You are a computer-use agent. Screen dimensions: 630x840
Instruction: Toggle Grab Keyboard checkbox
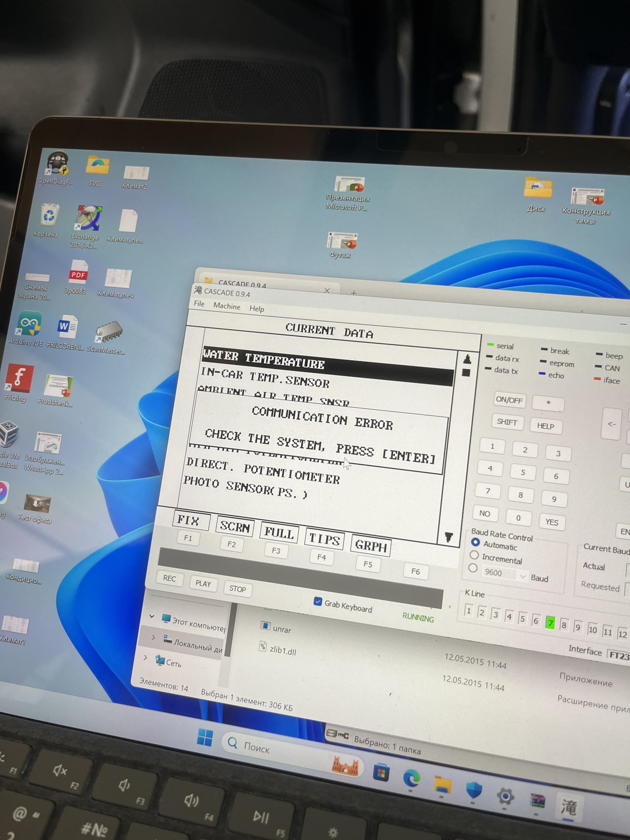[x=318, y=601]
